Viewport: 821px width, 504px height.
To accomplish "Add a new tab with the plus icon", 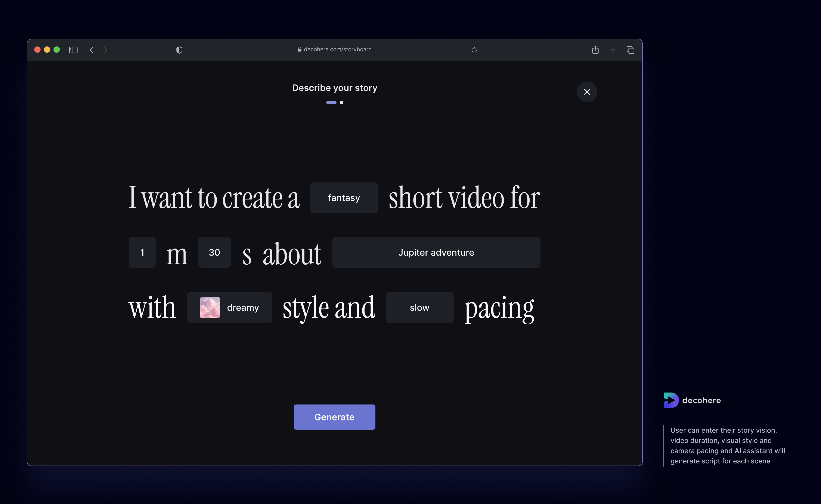I will tap(613, 50).
